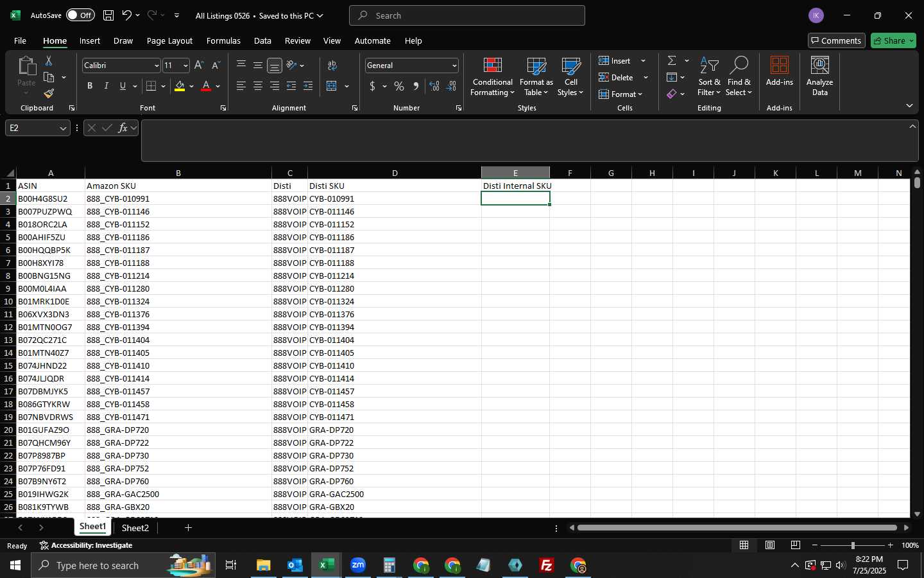Click the Add-ins button
This screenshot has height=578, width=924.
(x=780, y=71)
